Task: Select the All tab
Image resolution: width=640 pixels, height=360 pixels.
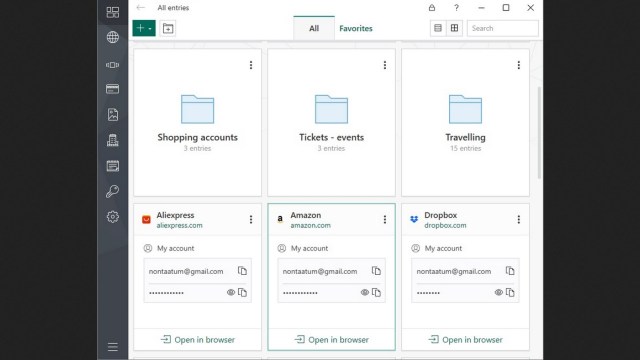Action: tap(314, 28)
